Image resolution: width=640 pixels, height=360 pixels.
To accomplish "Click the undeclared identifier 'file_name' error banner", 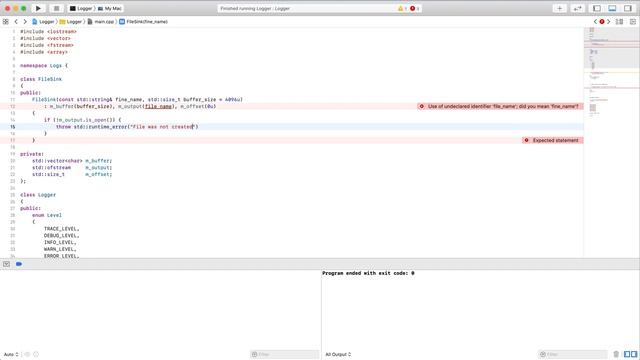I will pos(500,107).
